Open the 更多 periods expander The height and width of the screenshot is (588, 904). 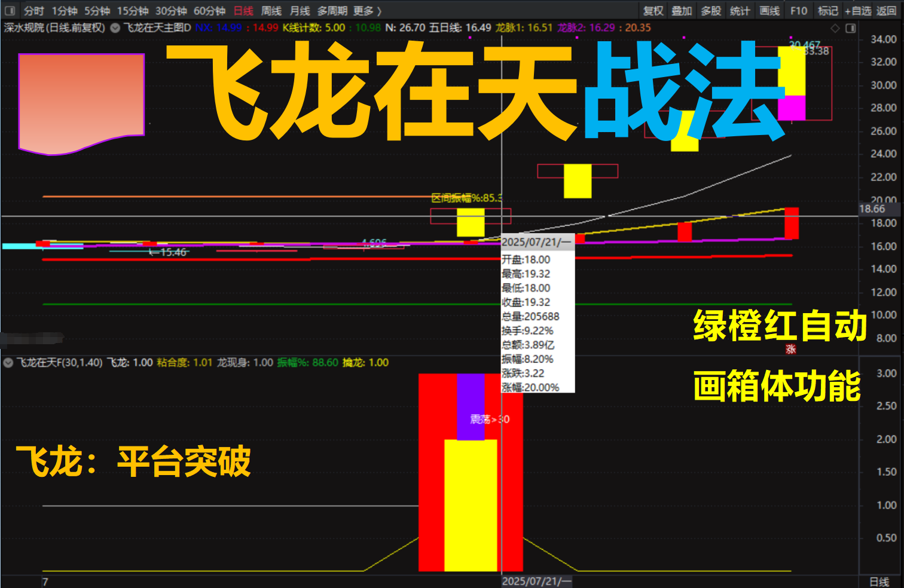tap(367, 11)
